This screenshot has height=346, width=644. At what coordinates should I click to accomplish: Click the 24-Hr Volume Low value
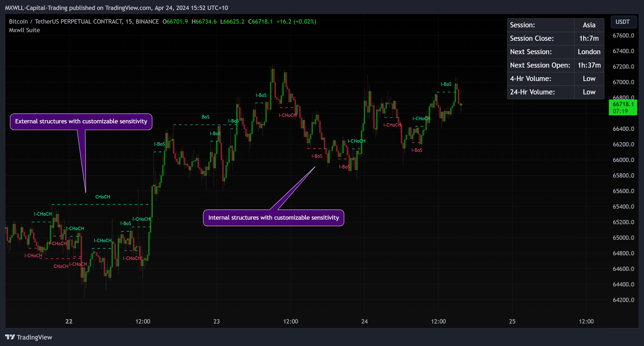point(589,92)
